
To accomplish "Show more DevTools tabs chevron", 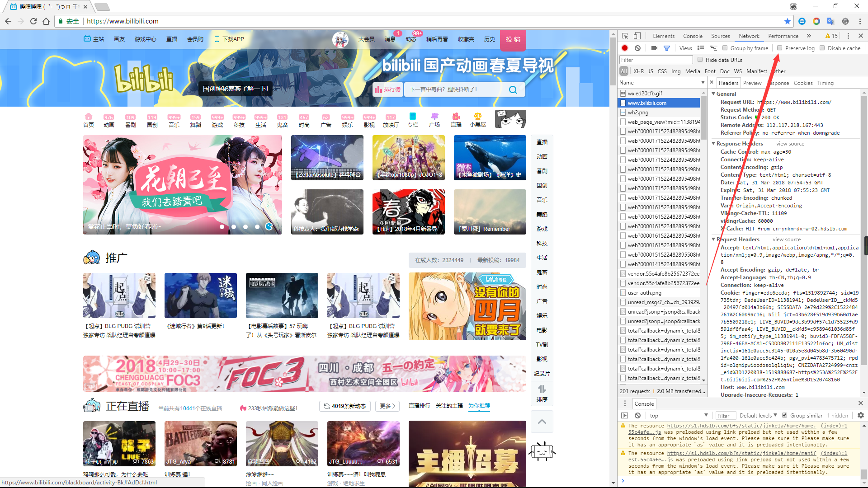I will click(809, 36).
